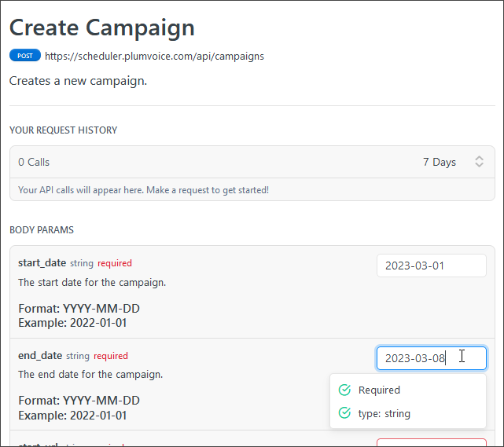Click 'Your API calls will appear here' message
This screenshot has width=504, height=447.
coord(143,190)
